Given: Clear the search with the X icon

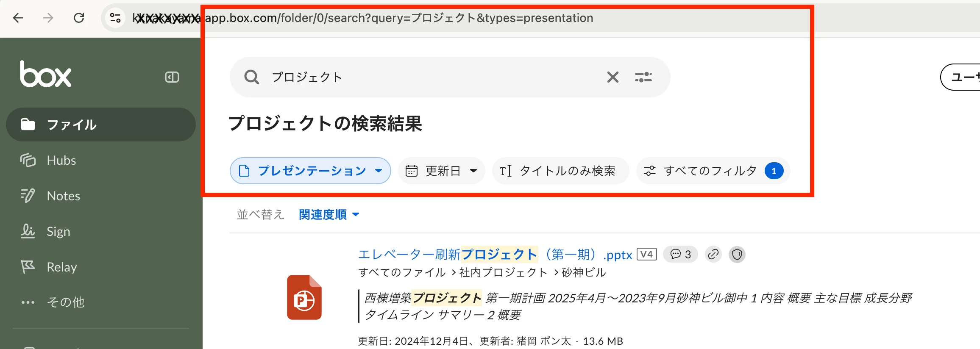Looking at the screenshot, I should pyautogui.click(x=613, y=77).
